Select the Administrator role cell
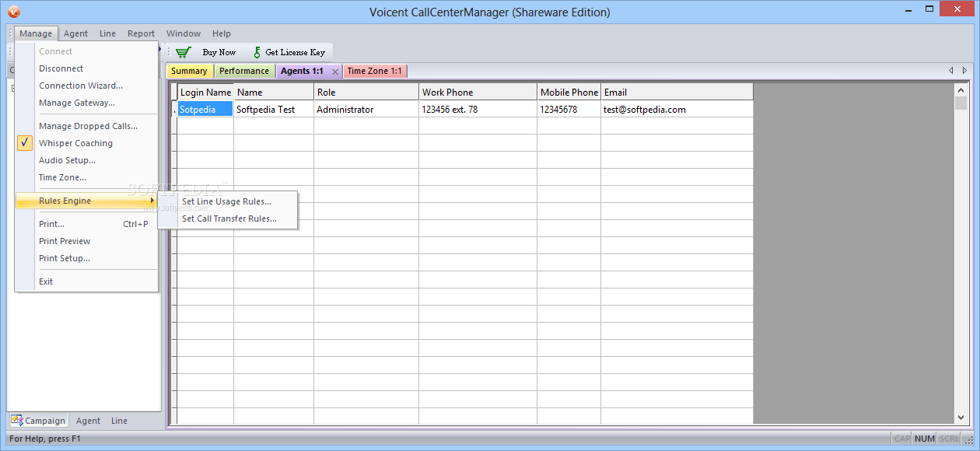 coord(366,110)
